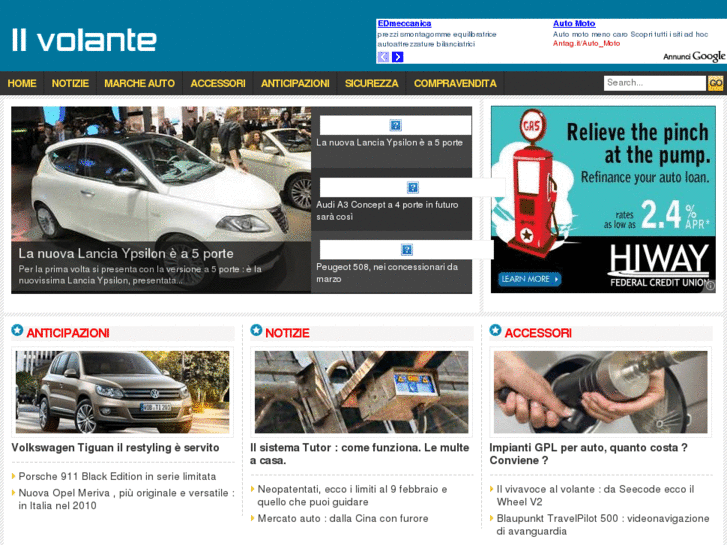Open article Il sistema Tutor : come funziona

point(360,454)
